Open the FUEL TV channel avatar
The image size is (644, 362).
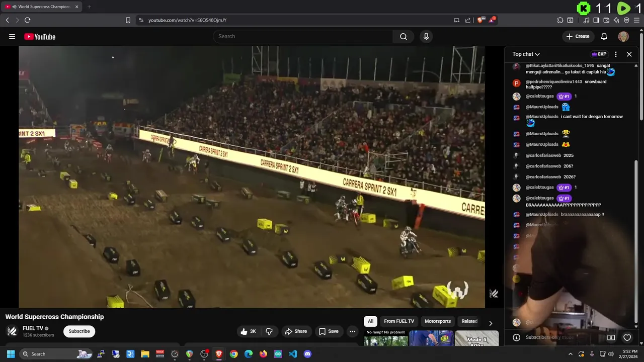click(12, 331)
